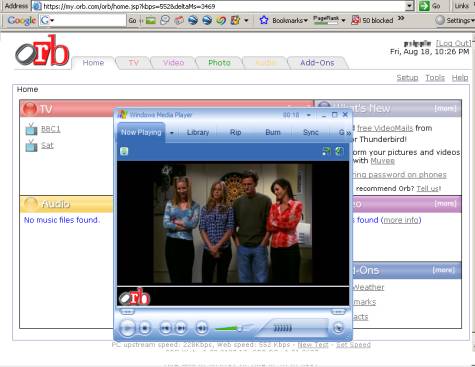The image size is (475, 367).
Task: Click the compact mode button in Media Player
Action: [x=338, y=328]
